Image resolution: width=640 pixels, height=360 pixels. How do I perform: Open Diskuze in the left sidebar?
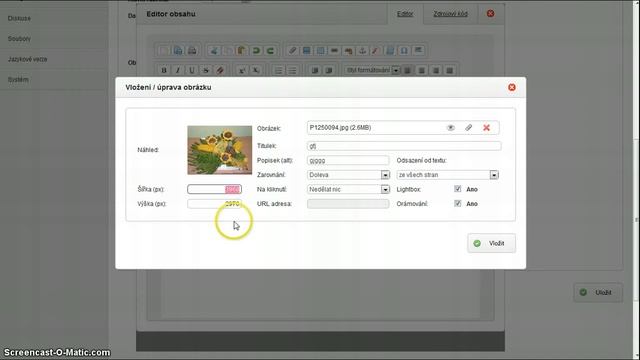[x=19, y=18]
